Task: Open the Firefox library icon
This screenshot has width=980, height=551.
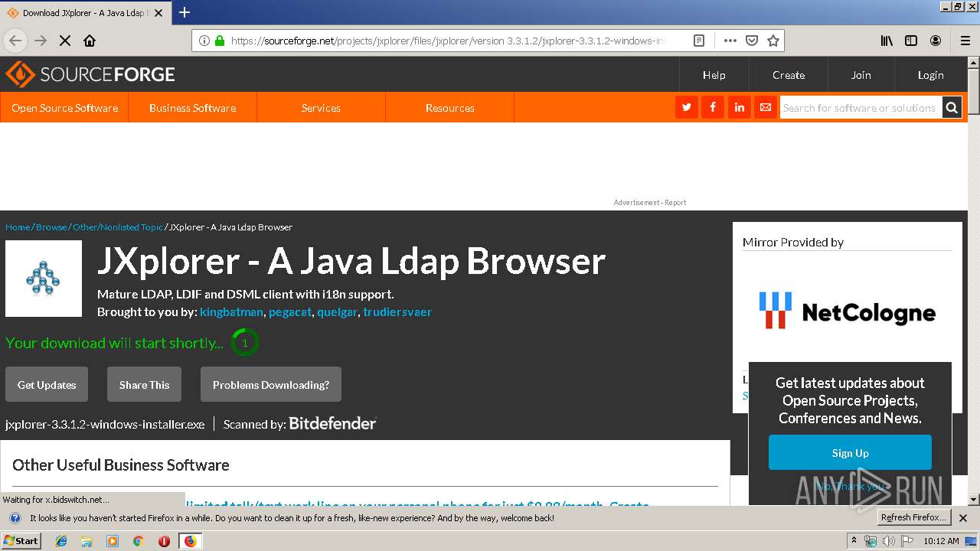Action: tap(887, 41)
